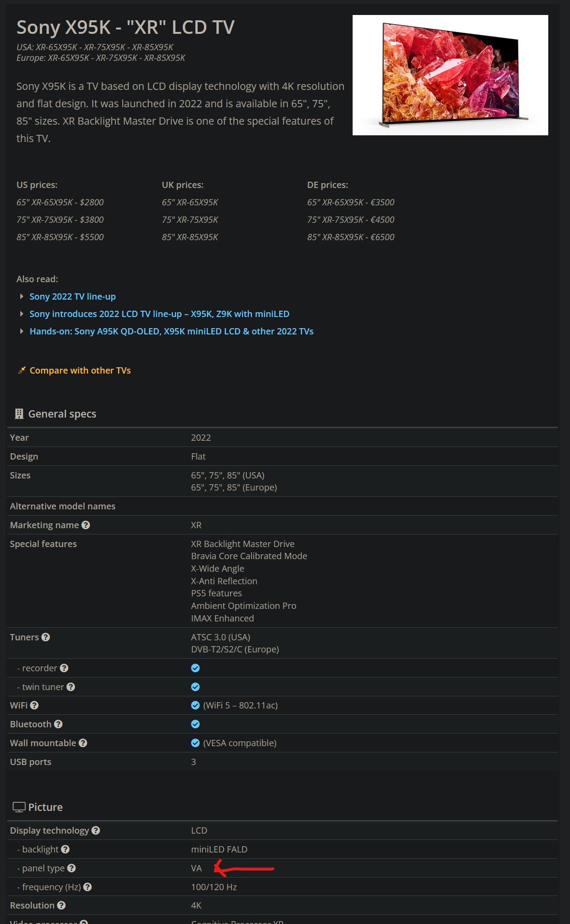
Task: Click arrow bullet before Sony introduces 2022 LCD
Action: tap(21, 314)
